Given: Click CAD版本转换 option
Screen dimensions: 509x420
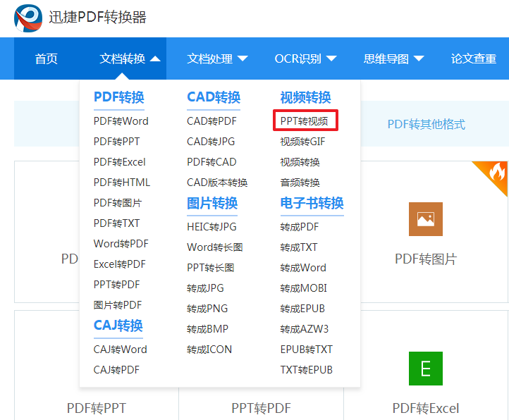Looking at the screenshot, I should click(217, 183).
